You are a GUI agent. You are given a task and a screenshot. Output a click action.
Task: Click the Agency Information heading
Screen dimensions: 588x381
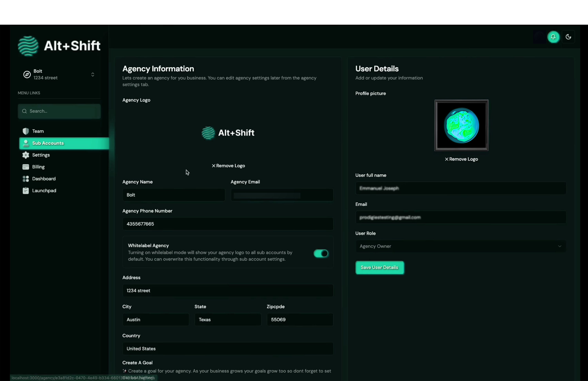[x=158, y=69]
